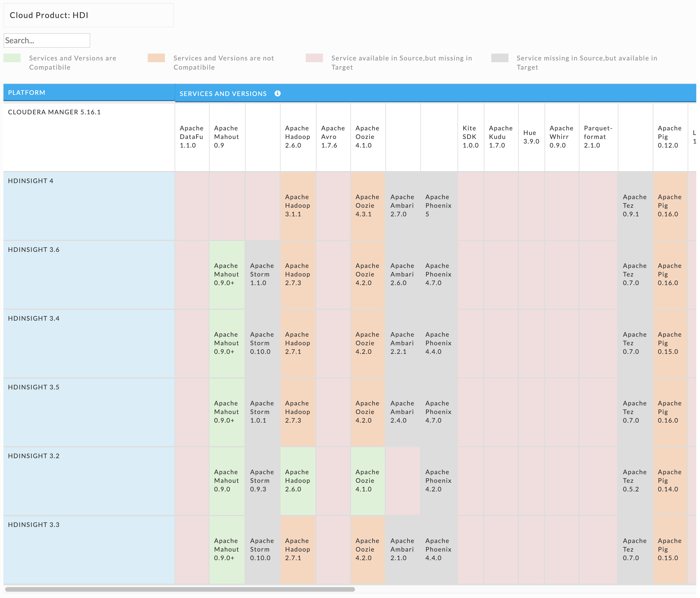The image size is (700, 598).
Task: Click Apache Mahout 0.9.0+ in HDInsight 3.3 row
Action: (227, 550)
